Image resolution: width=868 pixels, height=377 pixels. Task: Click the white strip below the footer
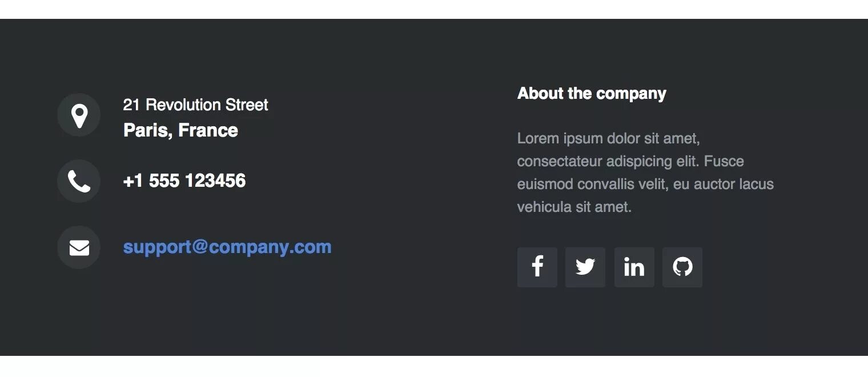click(434, 366)
